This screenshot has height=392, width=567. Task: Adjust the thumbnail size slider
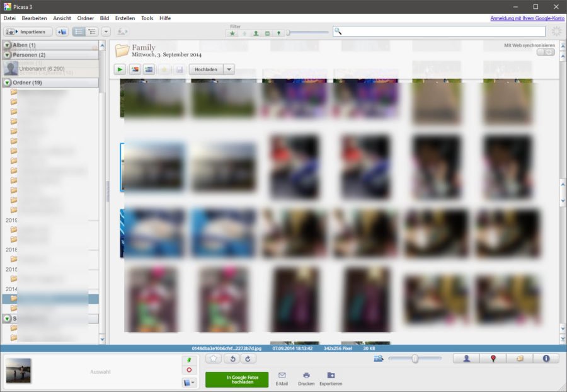415,359
